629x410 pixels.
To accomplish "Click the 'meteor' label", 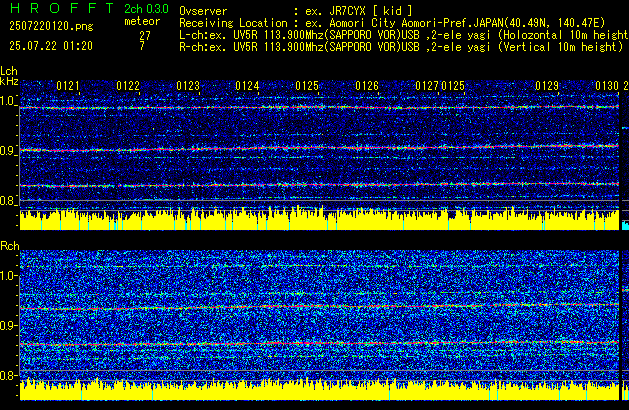I will point(142,21).
